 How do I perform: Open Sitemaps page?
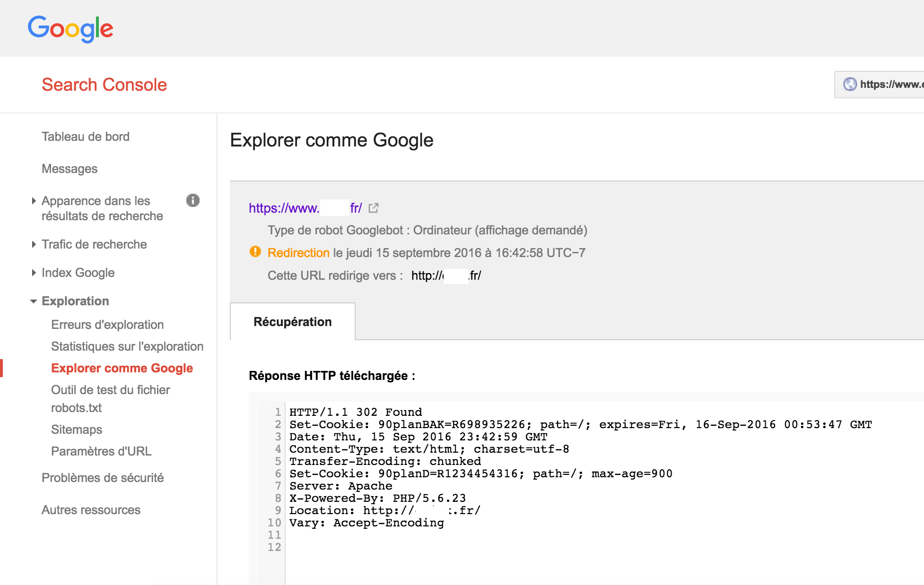coord(77,430)
